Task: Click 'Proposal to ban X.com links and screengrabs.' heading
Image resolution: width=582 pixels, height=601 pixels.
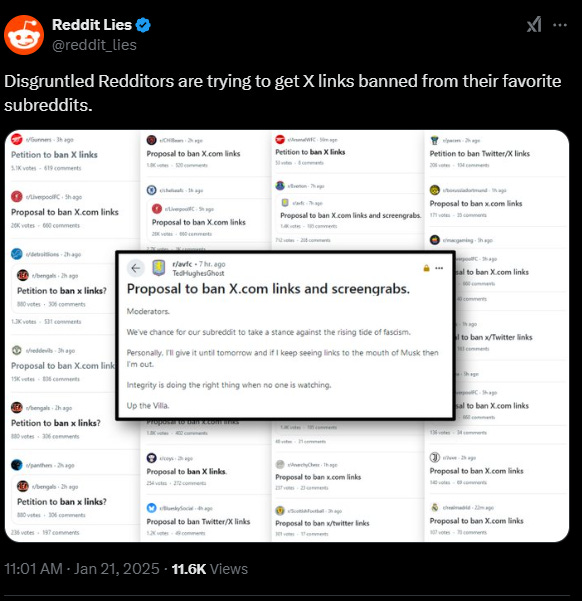Action: 268,289
